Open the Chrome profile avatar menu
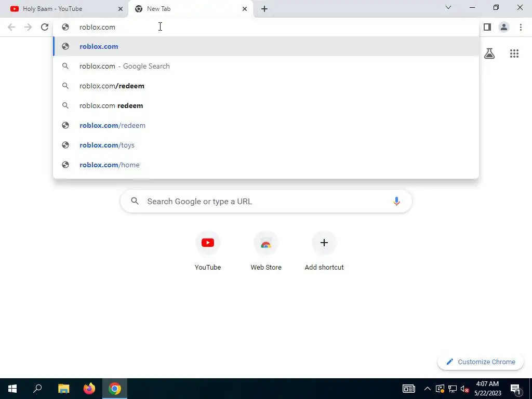The width and height of the screenshot is (532, 399). click(x=504, y=27)
